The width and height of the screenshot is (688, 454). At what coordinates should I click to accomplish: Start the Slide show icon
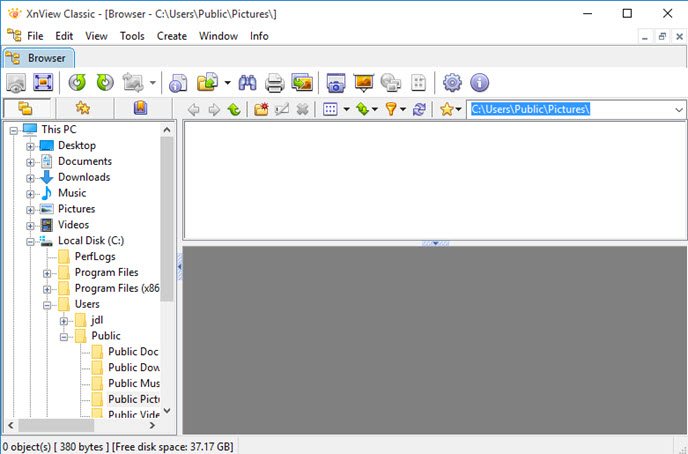[x=363, y=82]
